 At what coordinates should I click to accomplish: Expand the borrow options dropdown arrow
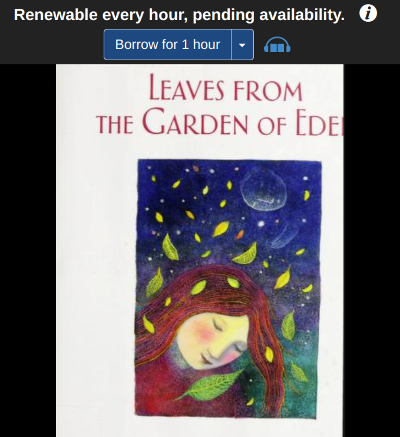click(242, 45)
